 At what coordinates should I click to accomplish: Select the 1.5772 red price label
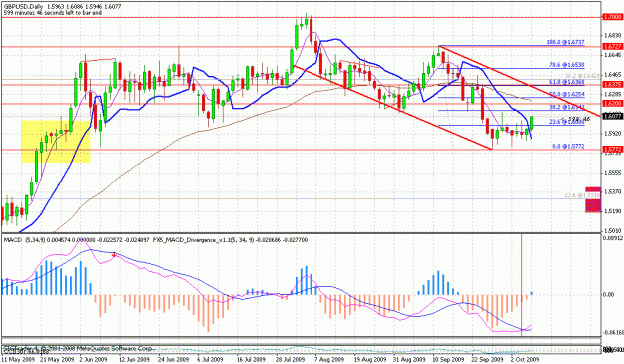(x=612, y=150)
